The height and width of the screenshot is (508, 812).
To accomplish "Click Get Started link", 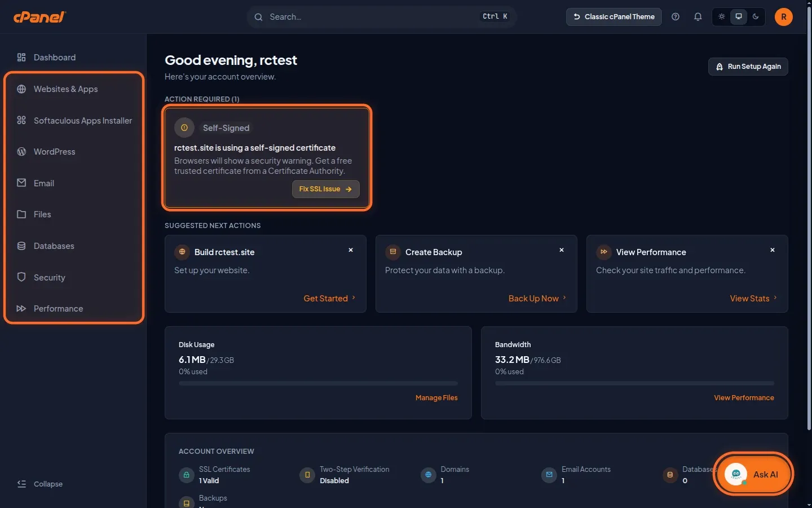I will point(329,299).
